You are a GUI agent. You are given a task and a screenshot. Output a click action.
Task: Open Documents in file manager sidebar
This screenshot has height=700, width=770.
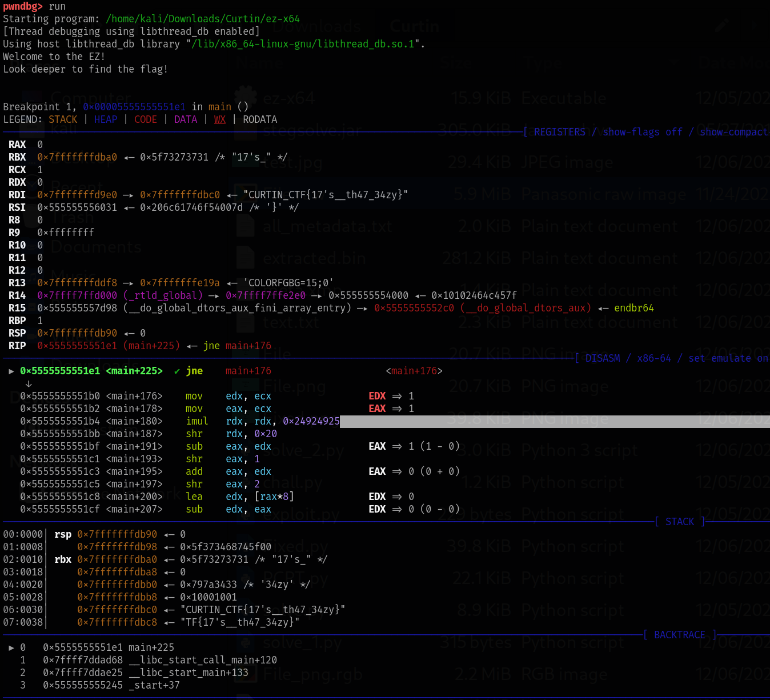pos(96,247)
